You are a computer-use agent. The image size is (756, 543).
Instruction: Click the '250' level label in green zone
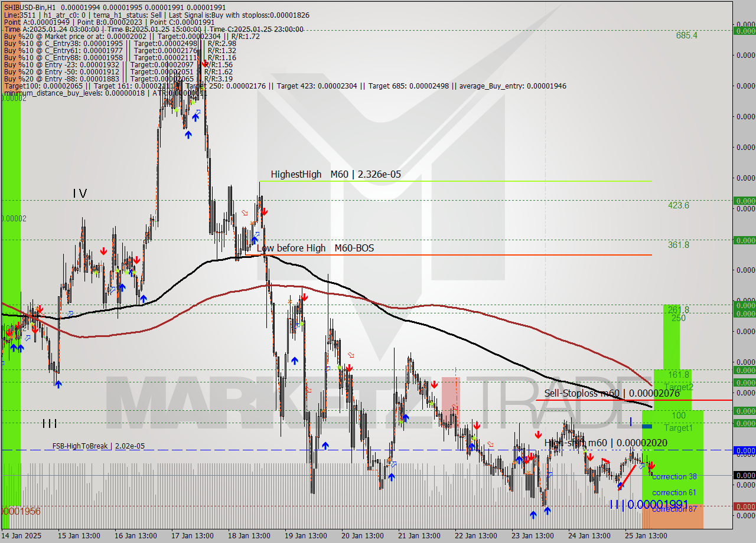679,318
